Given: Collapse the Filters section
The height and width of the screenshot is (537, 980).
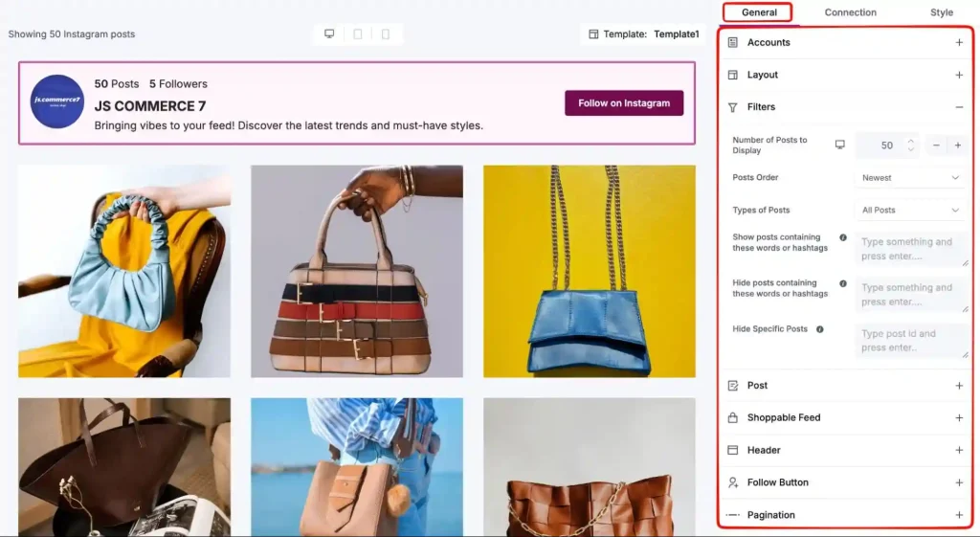Looking at the screenshot, I should pos(959,107).
